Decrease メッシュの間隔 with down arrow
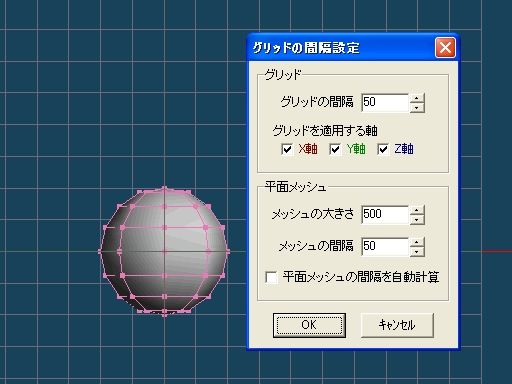The image size is (512, 384). 417,251
